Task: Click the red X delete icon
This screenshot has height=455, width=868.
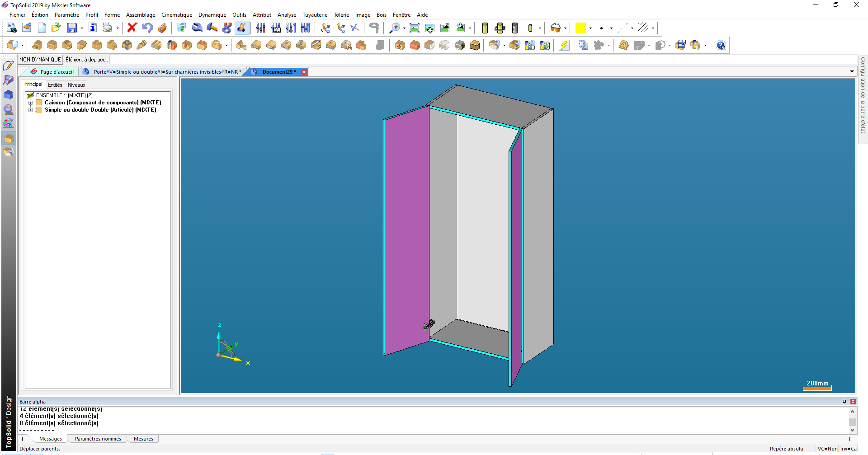Action: click(132, 28)
